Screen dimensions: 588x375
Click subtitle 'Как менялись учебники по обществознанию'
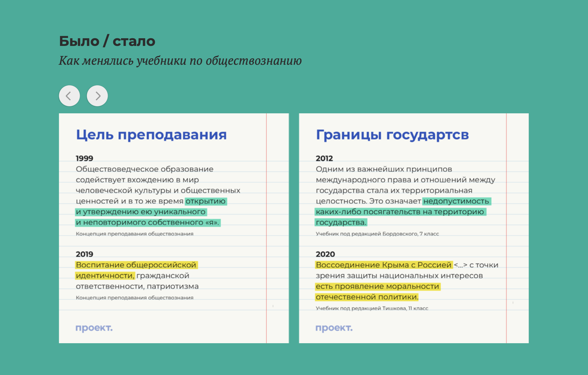point(180,61)
